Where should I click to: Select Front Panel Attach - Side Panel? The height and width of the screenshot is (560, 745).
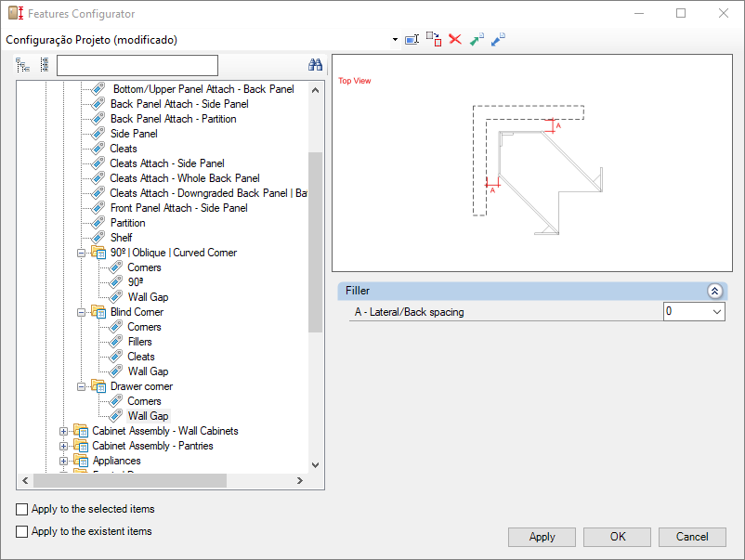(x=178, y=208)
